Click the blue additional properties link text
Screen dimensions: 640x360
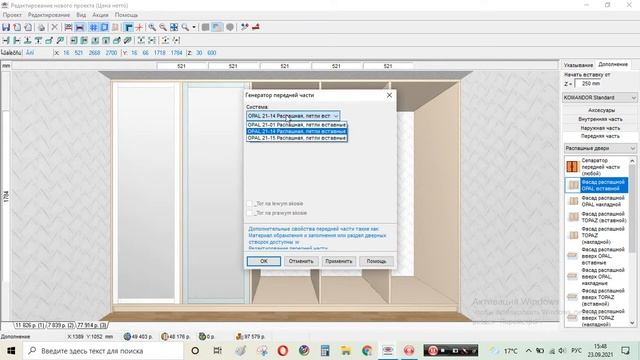[x=317, y=238]
